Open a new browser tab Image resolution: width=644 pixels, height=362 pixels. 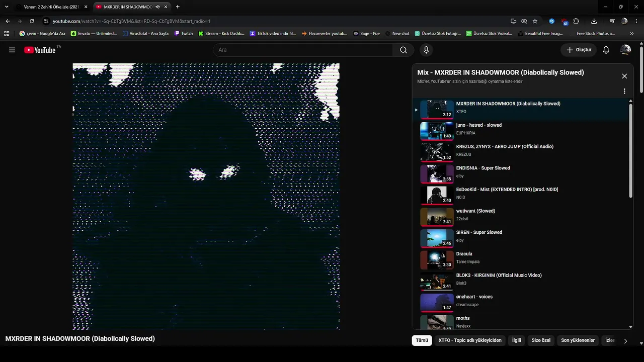pos(178,7)
